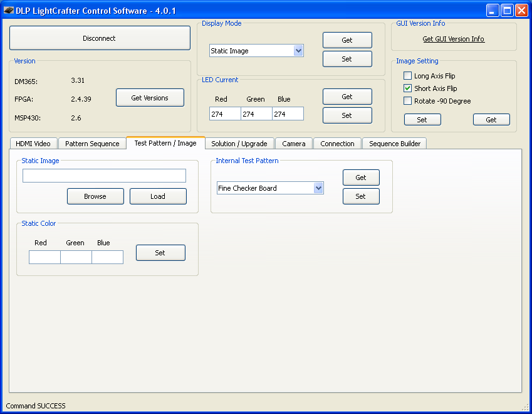
Task: Click the MSP430 version value 2.6
Action: (x=76, y=118)
